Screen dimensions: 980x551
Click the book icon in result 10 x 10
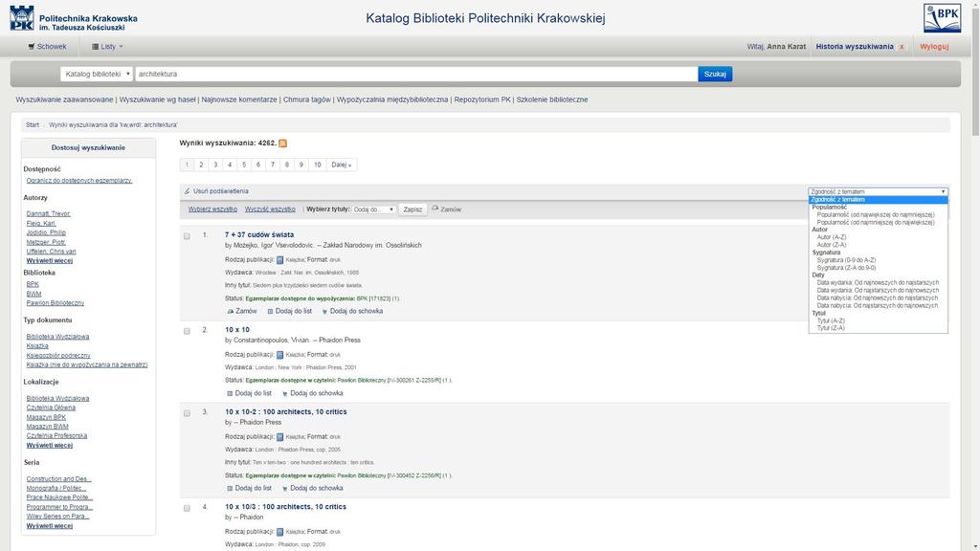click(280, 355)
